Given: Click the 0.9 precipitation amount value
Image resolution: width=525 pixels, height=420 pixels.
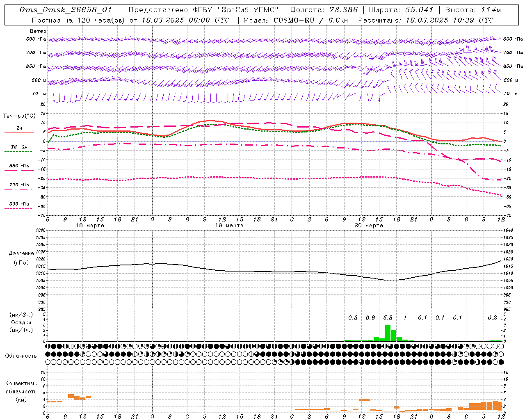Looking at the screenshot, I should pyautogui.click(x=370, y=318).
